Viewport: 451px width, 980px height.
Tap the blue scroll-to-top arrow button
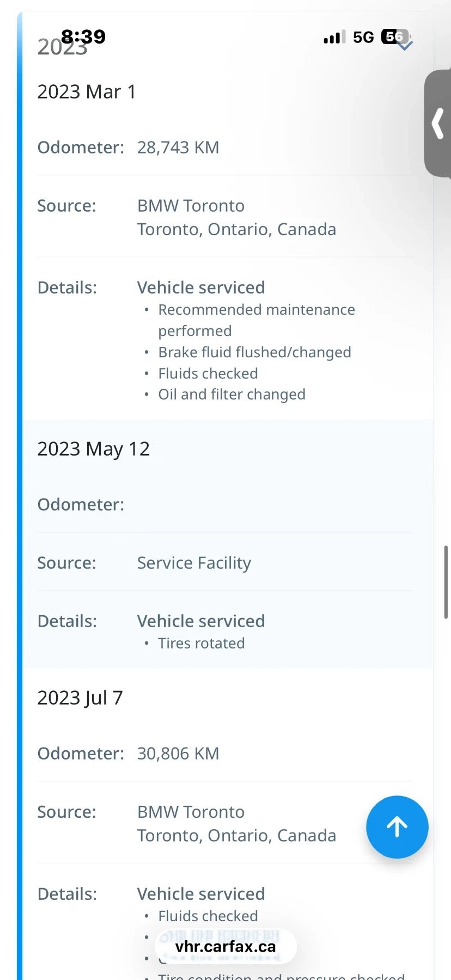point(397,827)
